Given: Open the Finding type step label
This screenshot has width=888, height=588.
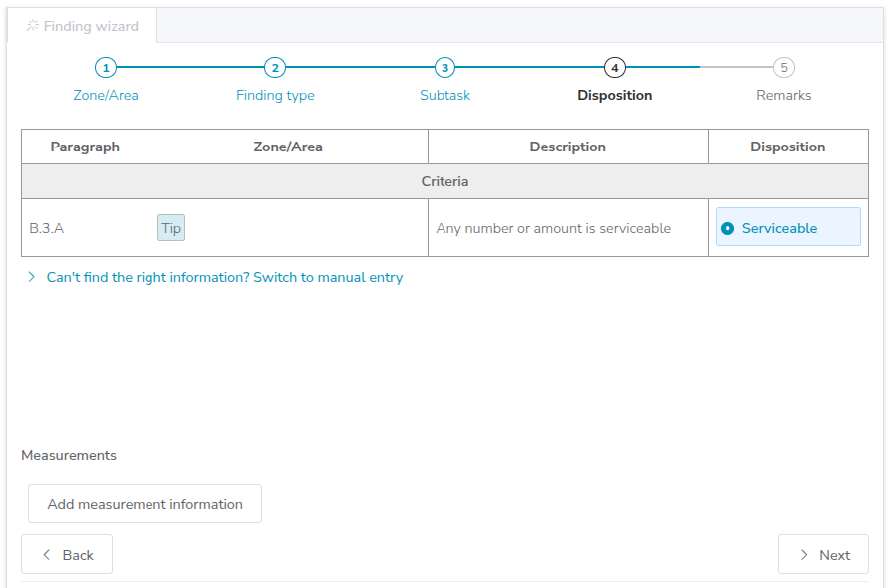Looking at the screenshot, I should pyautogui.click(x=275, y=96).
